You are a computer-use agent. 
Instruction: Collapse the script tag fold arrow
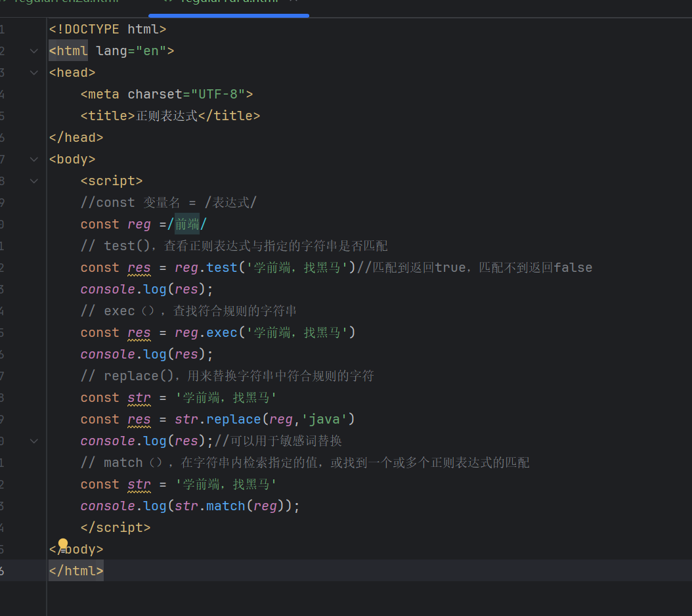pyautogui.click(x=34, y=181)
